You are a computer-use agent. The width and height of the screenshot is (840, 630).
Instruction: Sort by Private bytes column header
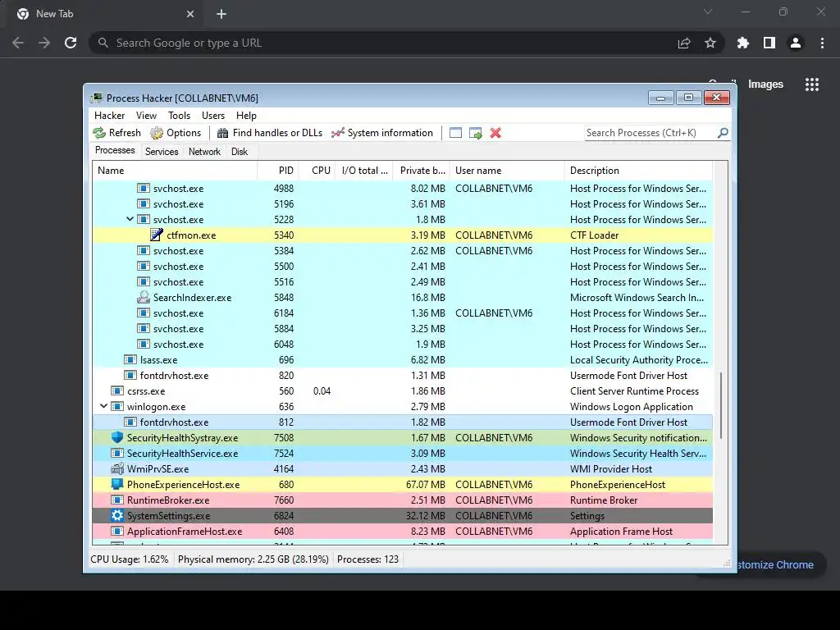421,171
